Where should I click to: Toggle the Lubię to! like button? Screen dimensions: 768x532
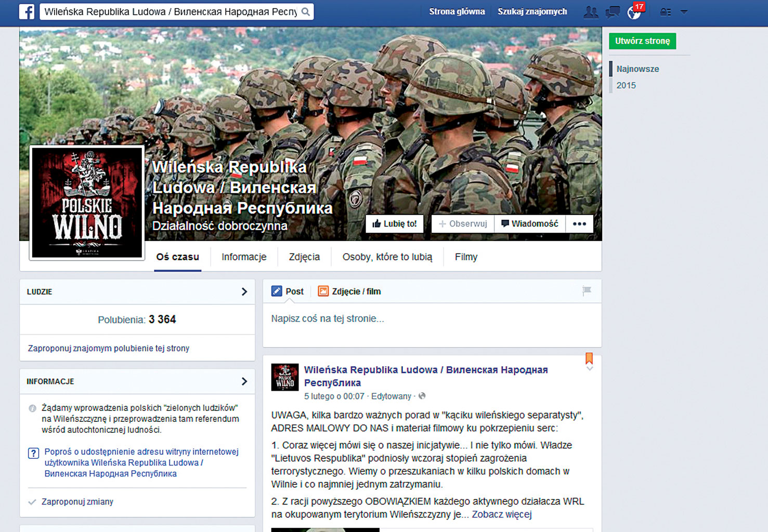(x=395, y=224)
